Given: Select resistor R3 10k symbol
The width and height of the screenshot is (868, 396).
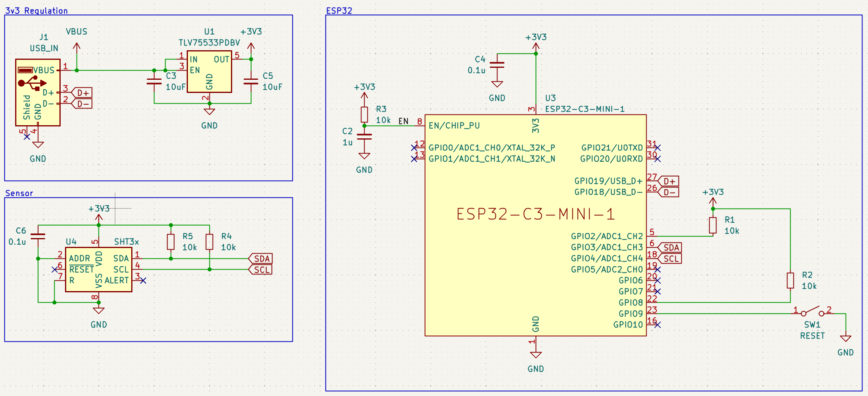Looking at the screenshot, I should (364, 114).
